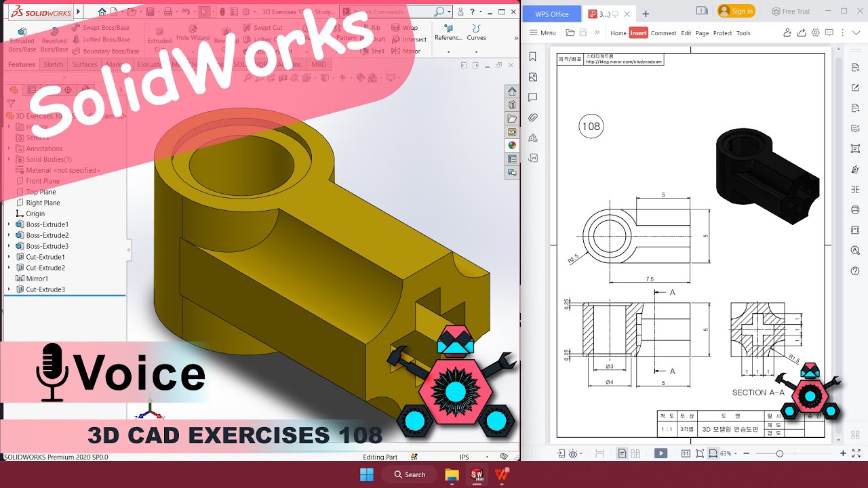Viewport: 868px width, 488px height.
Task: Open WPS bookmark panel icon
Action: tap(533, 57)
